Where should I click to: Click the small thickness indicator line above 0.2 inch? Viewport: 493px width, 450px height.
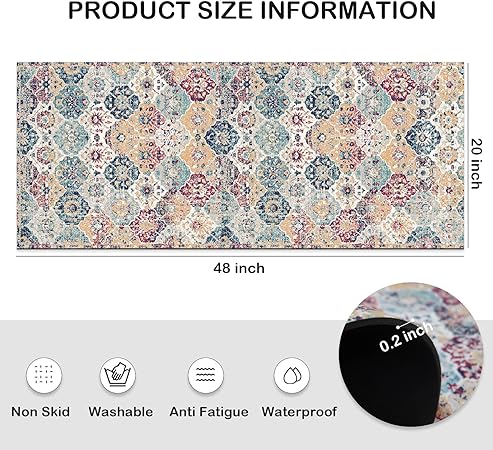[407, 323]
